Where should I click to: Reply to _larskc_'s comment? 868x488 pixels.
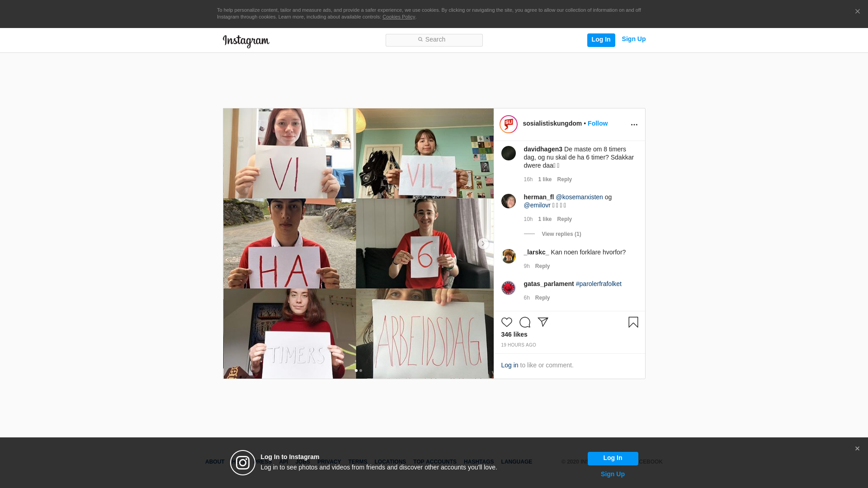point(542,266)
